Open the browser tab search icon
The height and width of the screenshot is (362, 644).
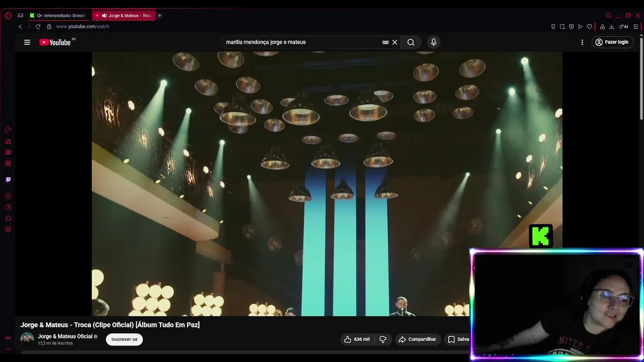(x=608, y=16)
